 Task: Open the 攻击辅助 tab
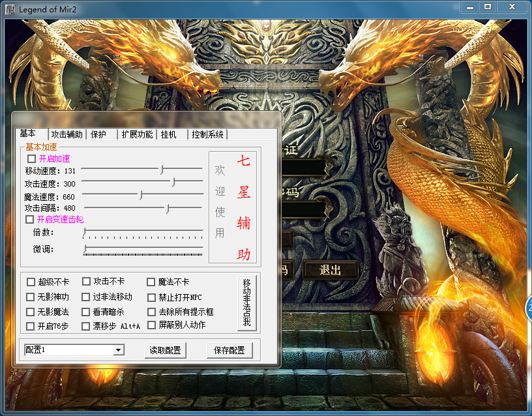(x=67, y=134)
